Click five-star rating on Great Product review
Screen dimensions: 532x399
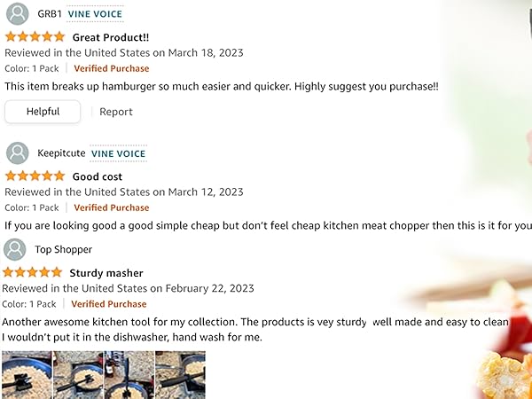click(35, 37)
